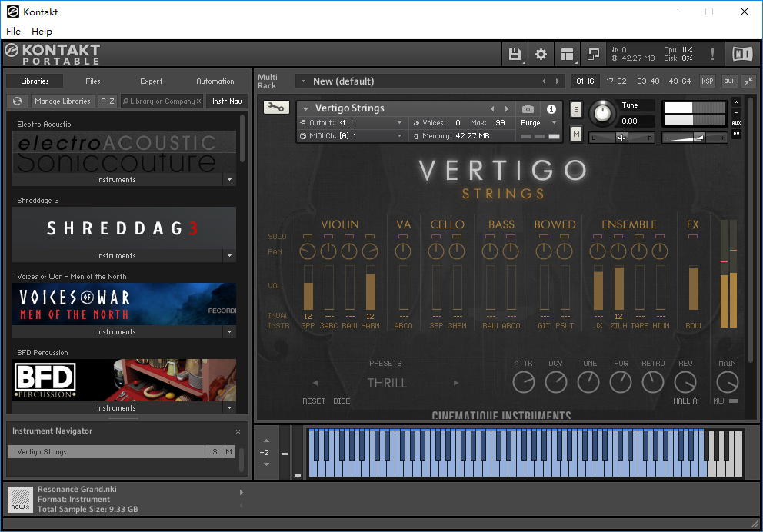Shift the keyboard octave up
This screenshot has height=532, width=763.
(x=266, y=441)
